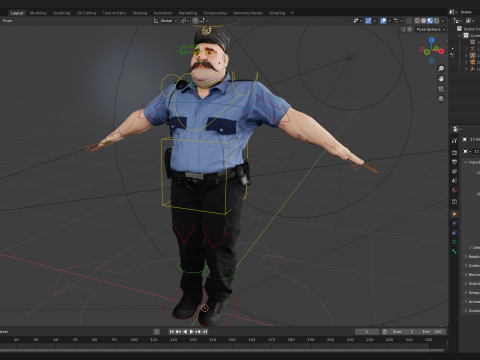Jump to the timeline end frame
Image resolution: width=480 pixels, height=360 pixels.
[205, 331]
